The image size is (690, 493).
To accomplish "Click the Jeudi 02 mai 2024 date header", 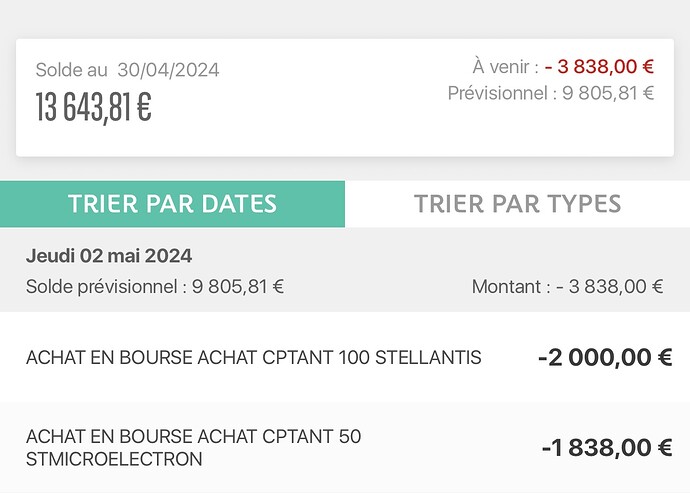I will coord(109,256).
